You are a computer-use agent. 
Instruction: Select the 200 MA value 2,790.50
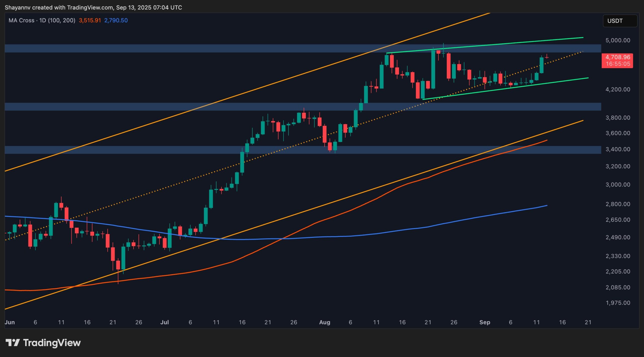[116, 20]
